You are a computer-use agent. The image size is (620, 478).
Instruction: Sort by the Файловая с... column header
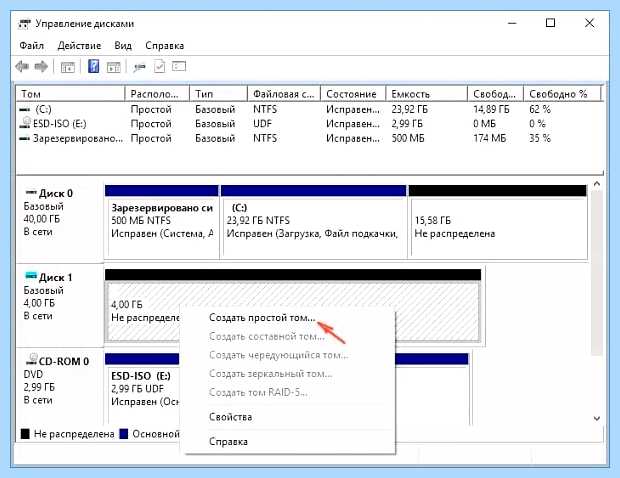point(284,94)
